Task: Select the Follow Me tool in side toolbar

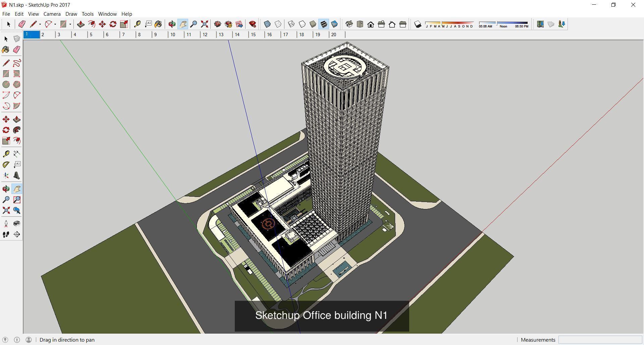Action: point(17,130)
